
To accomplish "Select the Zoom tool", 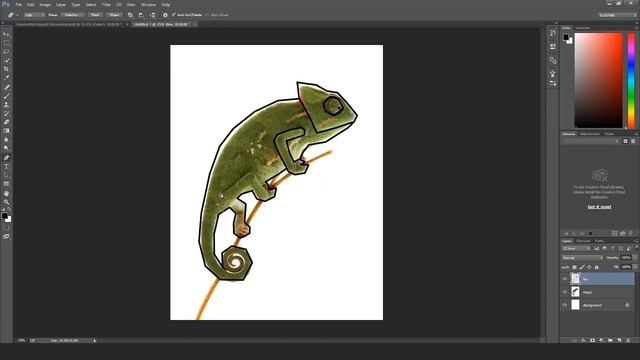I will 6,202.
